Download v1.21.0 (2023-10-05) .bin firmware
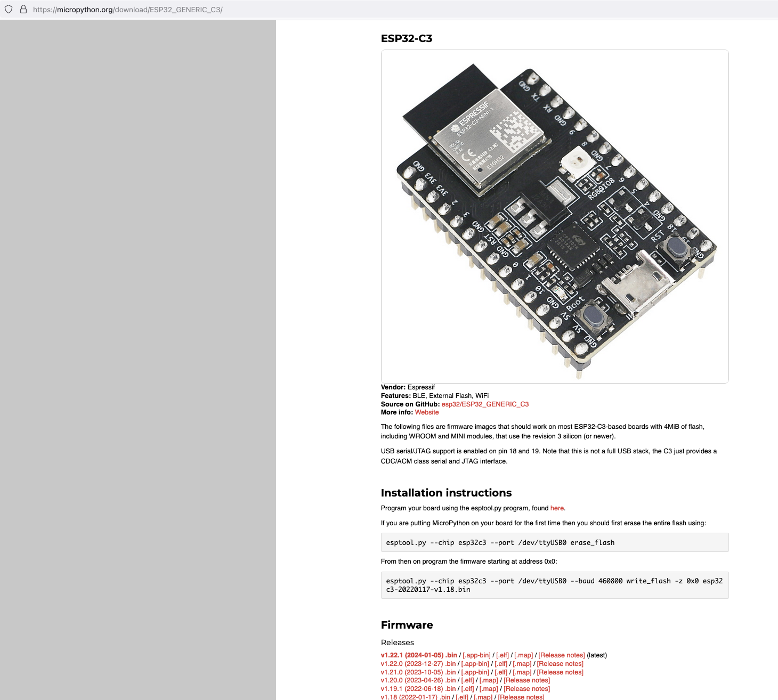This screenshot has width=778, height=700. tap(418, 672)
